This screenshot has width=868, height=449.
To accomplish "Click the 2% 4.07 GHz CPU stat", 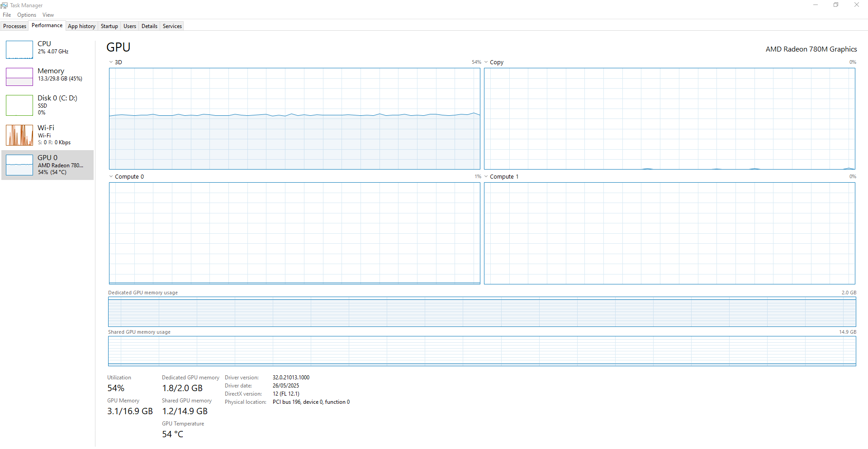I will point(53,52).
